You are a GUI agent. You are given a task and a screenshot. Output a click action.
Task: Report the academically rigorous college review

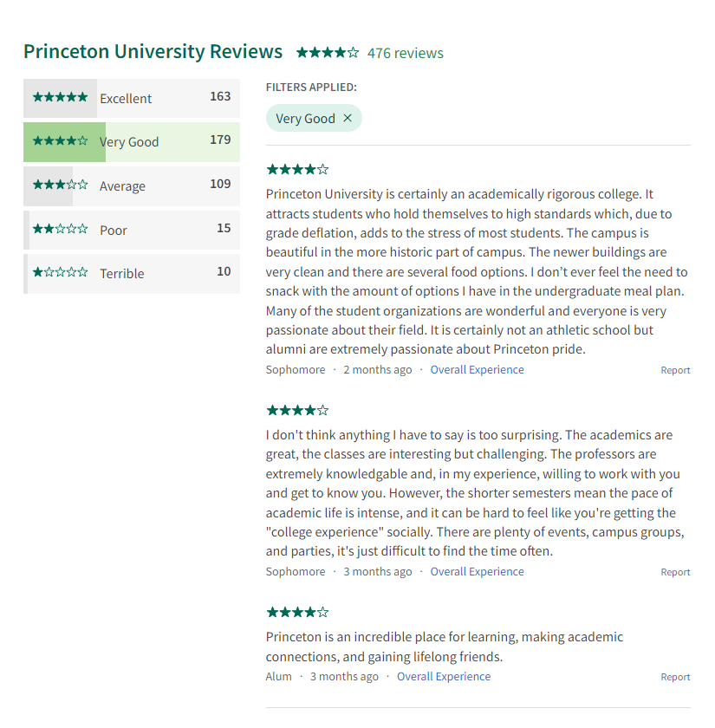(x=675, y=370)
